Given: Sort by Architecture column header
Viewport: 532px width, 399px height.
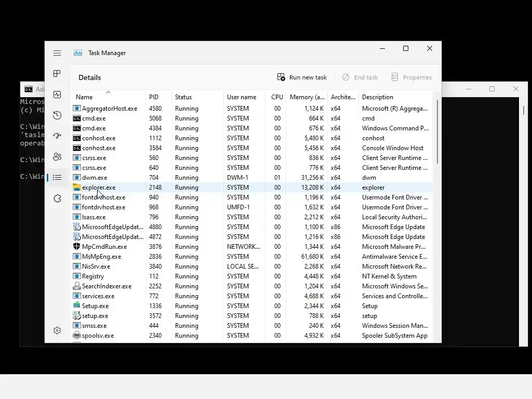Looking at the screenshot, I should (x=343, y=97).
